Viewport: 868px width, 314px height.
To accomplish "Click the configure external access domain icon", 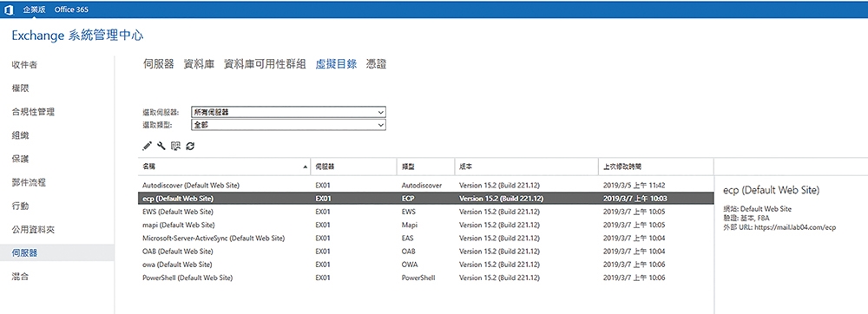I will [x=175, y=146].
